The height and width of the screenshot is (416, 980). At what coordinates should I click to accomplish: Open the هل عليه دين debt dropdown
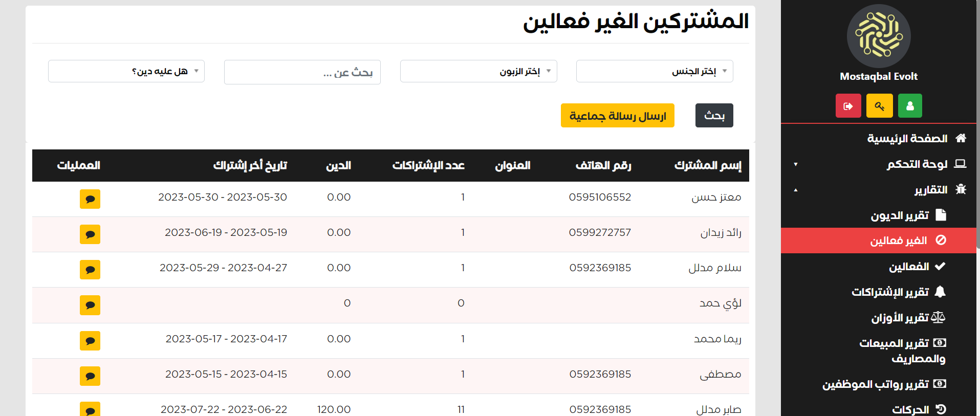click(126, 71)
